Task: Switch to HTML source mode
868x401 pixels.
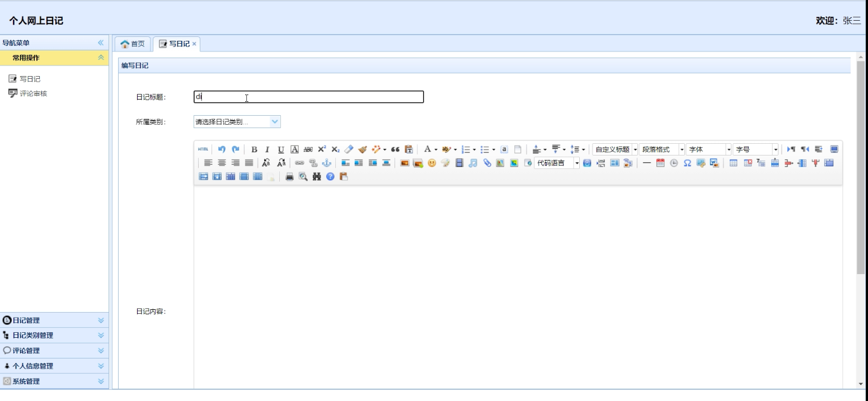Action: pyautogui.click(x=203, y=149)
